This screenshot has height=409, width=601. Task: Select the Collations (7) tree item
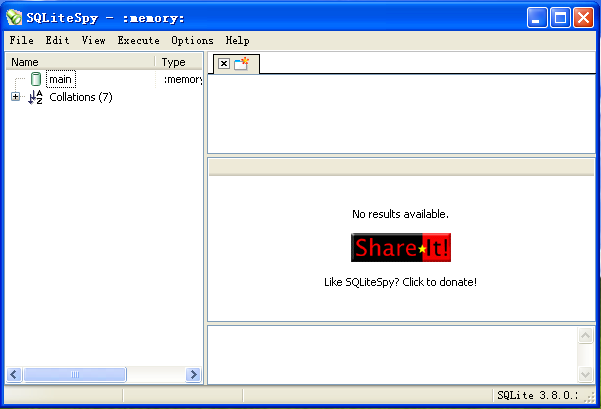coord(81,97)
